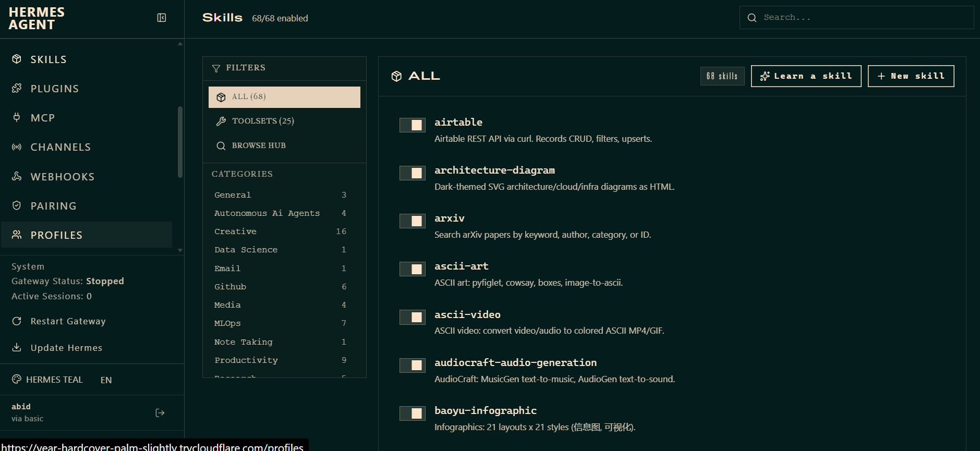
Task: Click the logout icon beside abid
Action: point(160,413)
